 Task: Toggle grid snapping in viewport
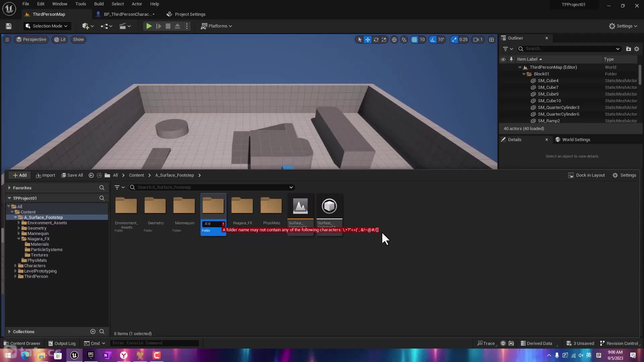pyautogui.click(x=415, y=40)
